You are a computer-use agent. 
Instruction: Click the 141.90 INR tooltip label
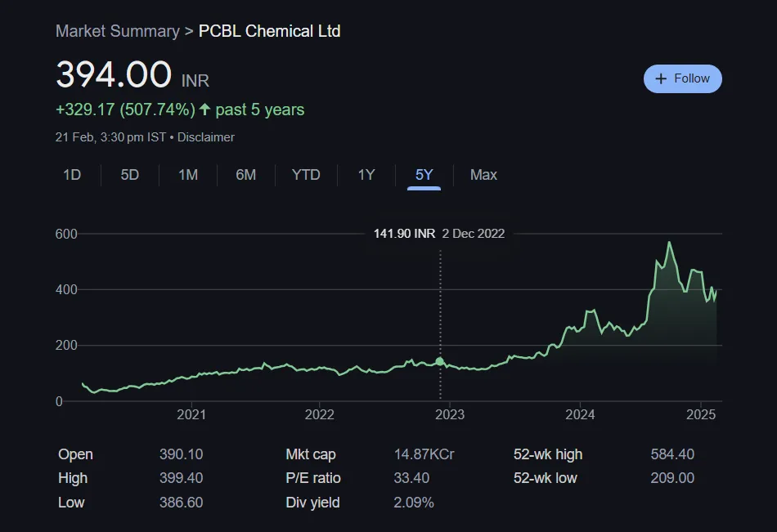click(404, 233)
